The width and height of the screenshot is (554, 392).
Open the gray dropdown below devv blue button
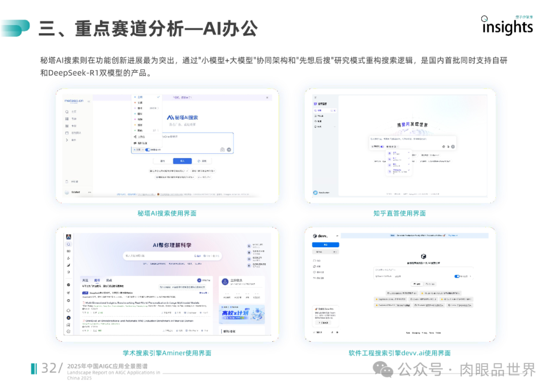325,252
